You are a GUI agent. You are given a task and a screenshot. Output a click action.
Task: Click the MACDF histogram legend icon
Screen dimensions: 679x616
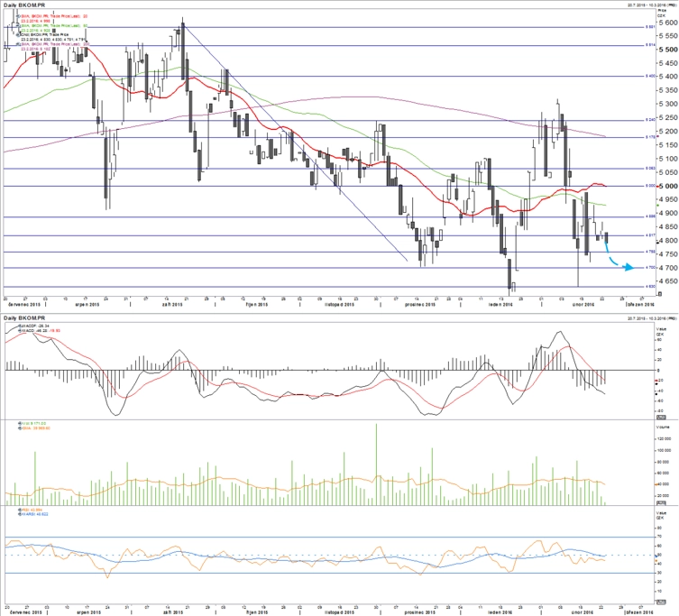[x=20, y=325]
